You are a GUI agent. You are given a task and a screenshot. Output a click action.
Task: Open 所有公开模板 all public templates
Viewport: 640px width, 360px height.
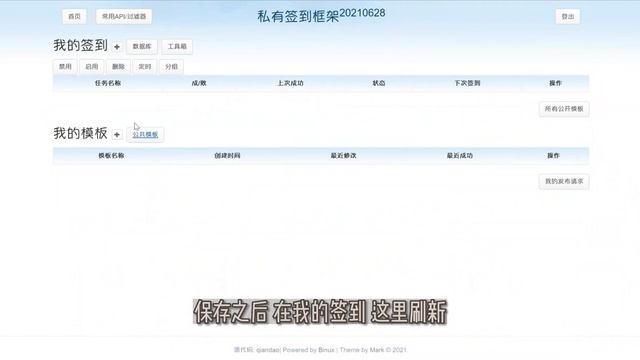[564, 109]
